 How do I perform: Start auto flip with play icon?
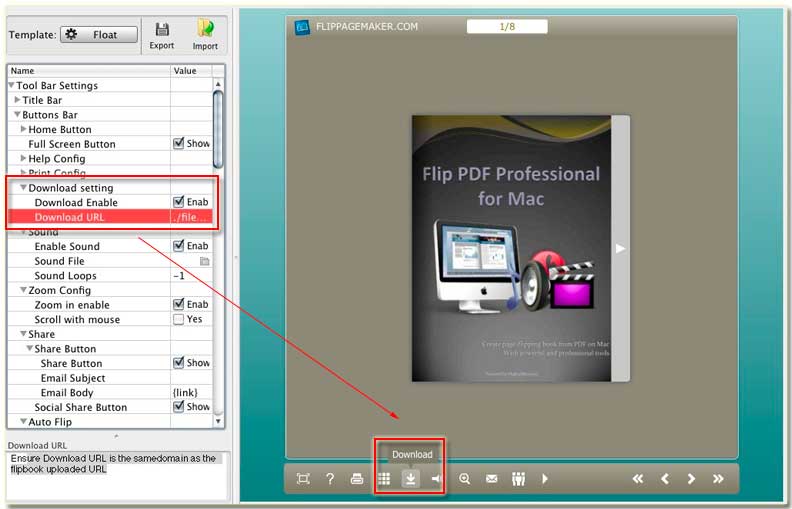[x=544, y=479]
